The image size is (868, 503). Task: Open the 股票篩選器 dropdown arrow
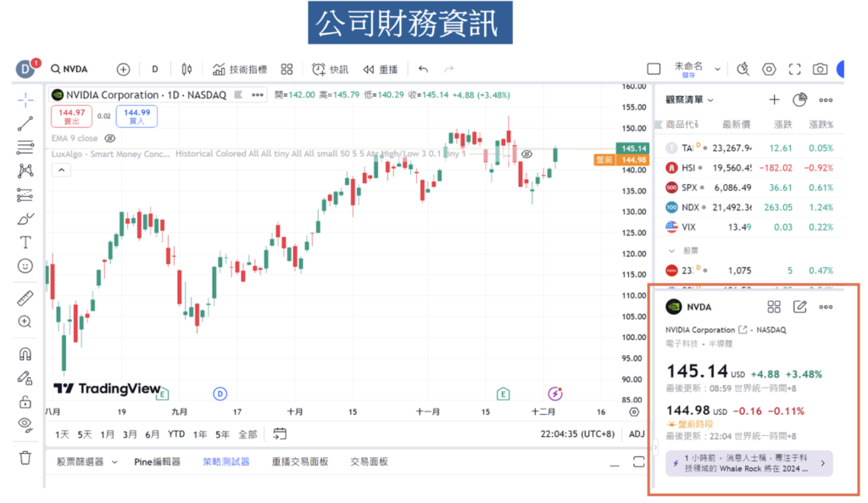click(x=114, y=462)
